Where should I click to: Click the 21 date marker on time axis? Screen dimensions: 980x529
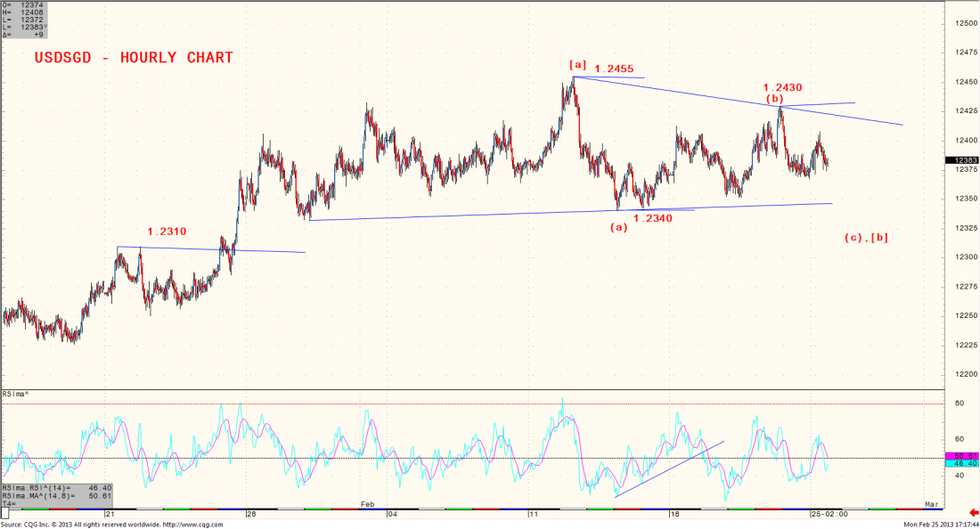click(x=110, y=514)
